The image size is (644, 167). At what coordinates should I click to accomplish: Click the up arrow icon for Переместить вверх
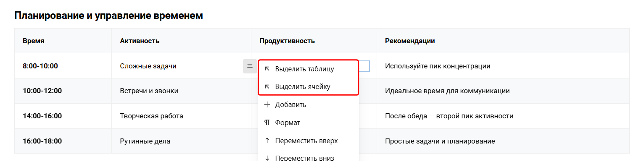[x=267, y=141]
